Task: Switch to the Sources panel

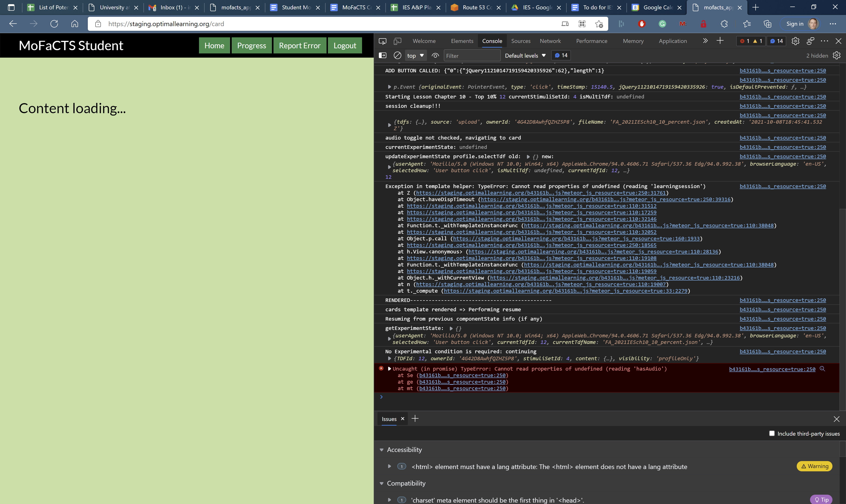Action: [521, 41]
